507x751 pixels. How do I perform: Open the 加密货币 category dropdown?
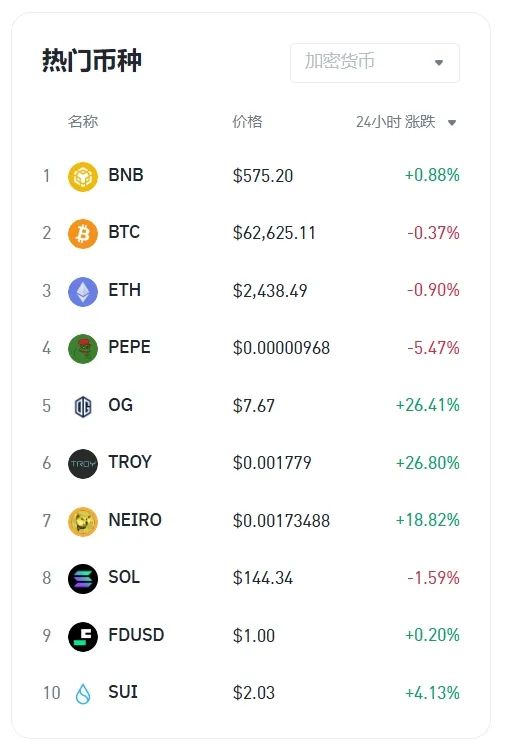point(375,63)
